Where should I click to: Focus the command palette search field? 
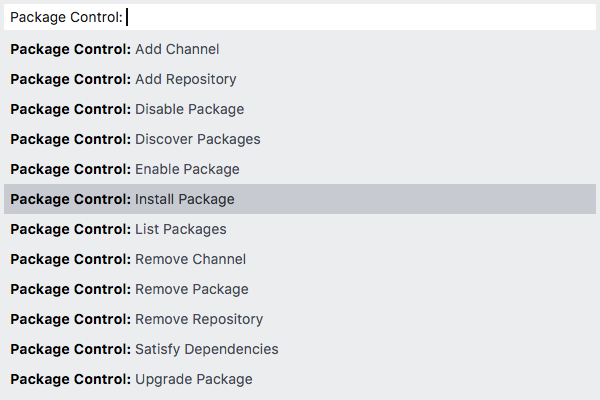[x=300, y=17]
